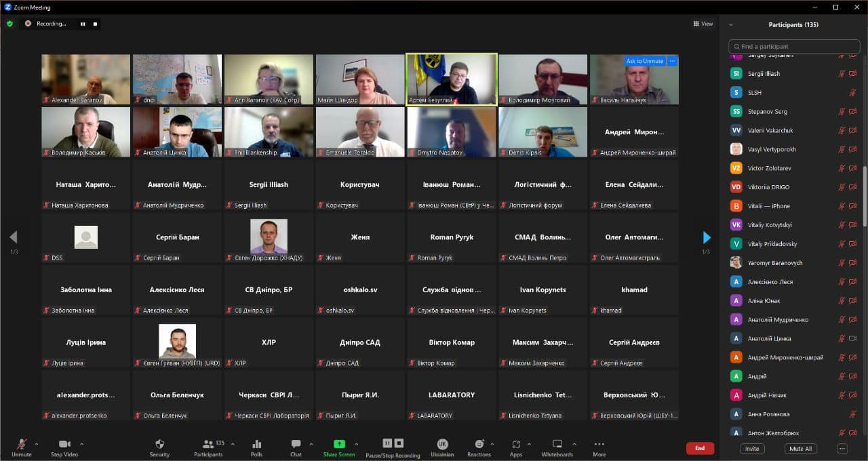Click the Share Screen icon

coord(339,444)
